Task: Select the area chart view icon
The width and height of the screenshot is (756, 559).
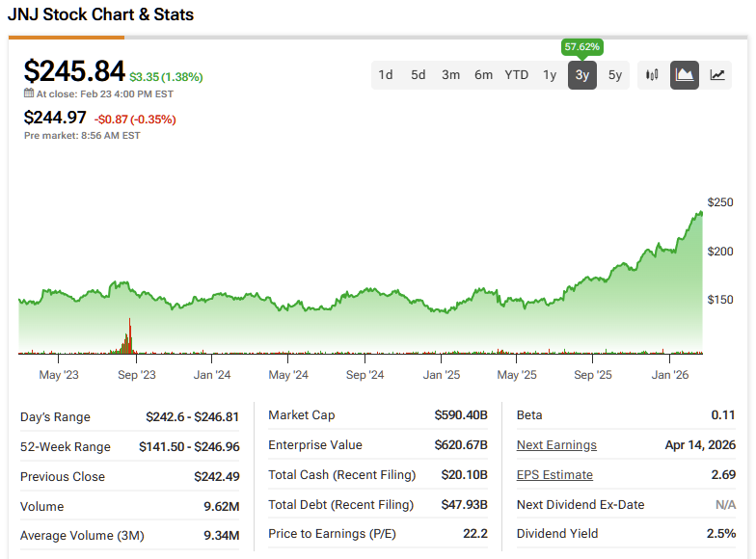Action: pos(685,75)
